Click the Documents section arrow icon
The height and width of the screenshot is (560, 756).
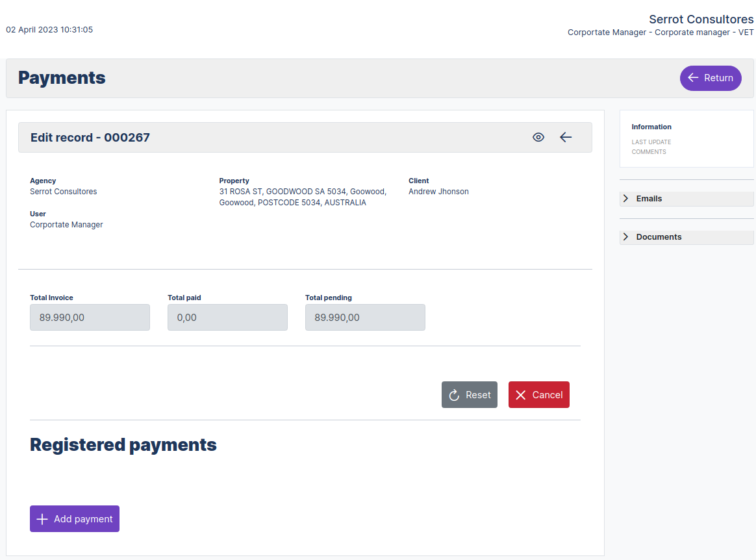[626, 236]
